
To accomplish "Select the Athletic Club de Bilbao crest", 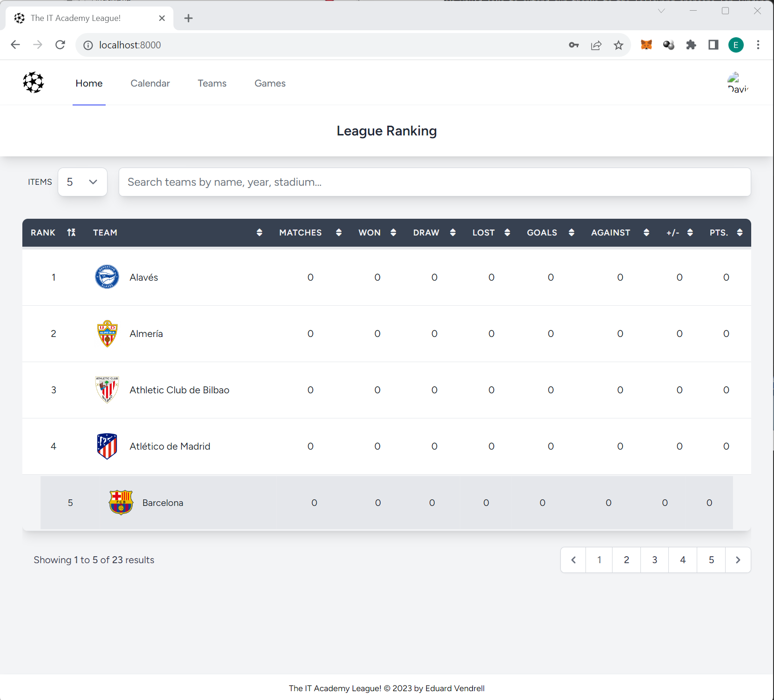I will pos(107,390).
